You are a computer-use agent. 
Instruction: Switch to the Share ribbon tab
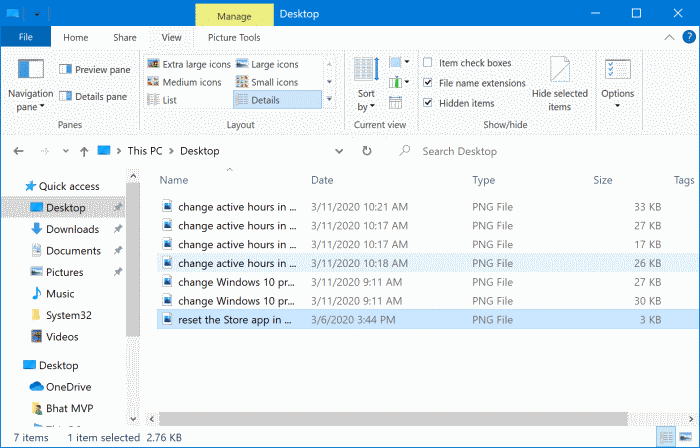(x=125, y=37)
